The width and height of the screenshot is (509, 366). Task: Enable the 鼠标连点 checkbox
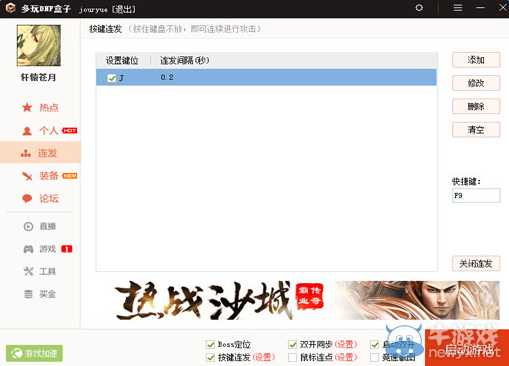[x=292, y=358]
